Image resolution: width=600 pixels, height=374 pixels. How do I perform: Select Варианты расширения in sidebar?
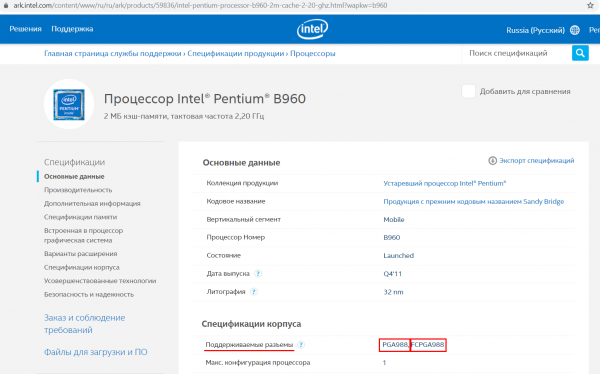[80, 254]
